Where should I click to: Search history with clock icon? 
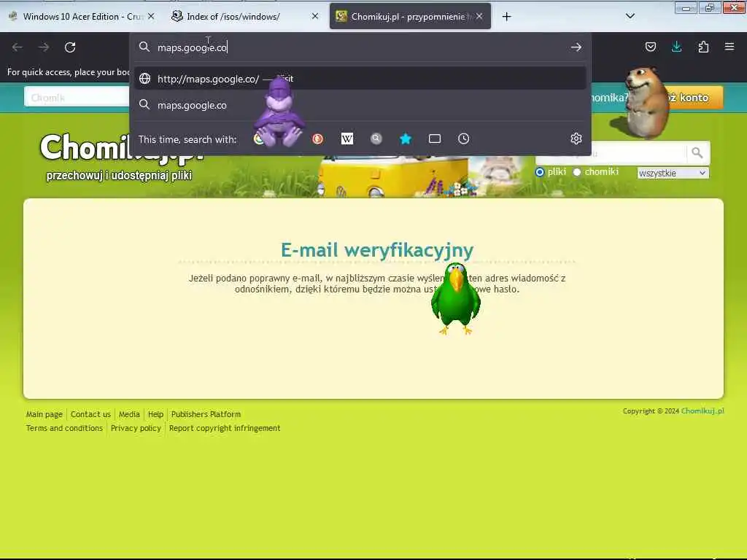(463, 139)
